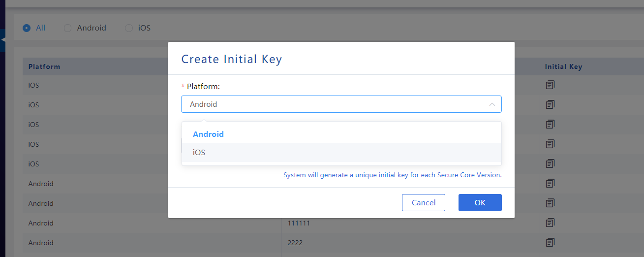Copy initial key in second iOS row
Image resolution: width=644 pixels, height=257 pixels.
pos(550,104)
